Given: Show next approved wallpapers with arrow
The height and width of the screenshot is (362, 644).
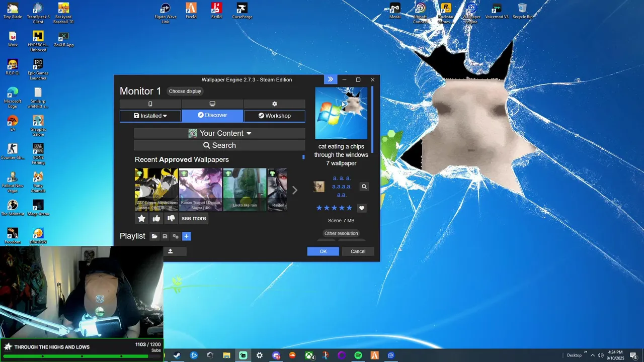Looking at the screenshot, I should [x=295, y=190].
